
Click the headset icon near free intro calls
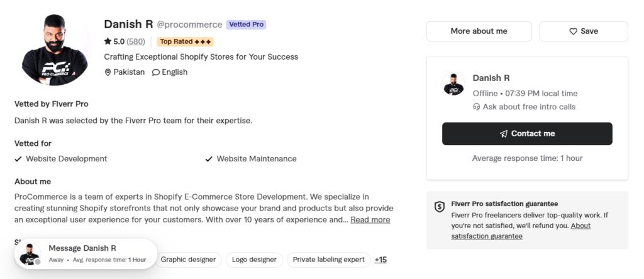pyautogui.click(x=477, y=107)
